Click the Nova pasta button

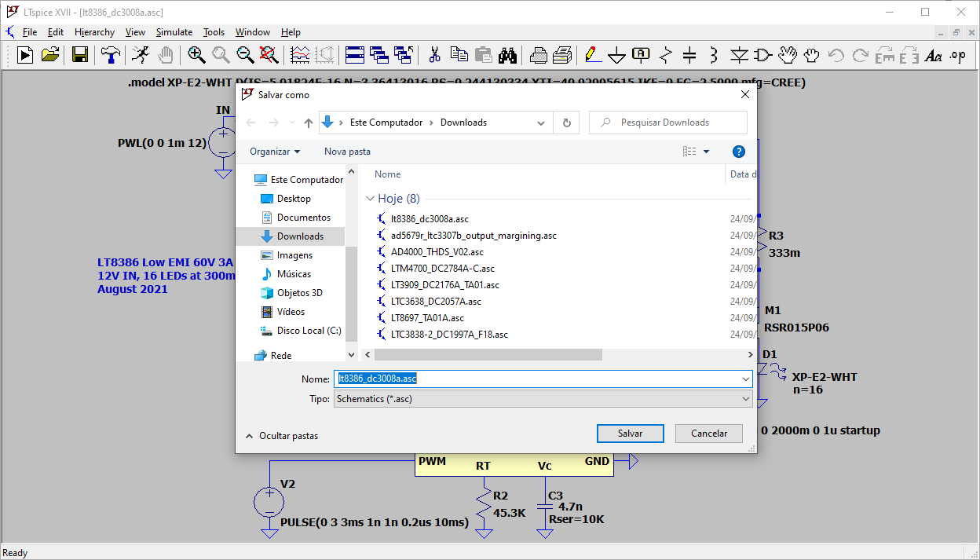coord(347,152)
